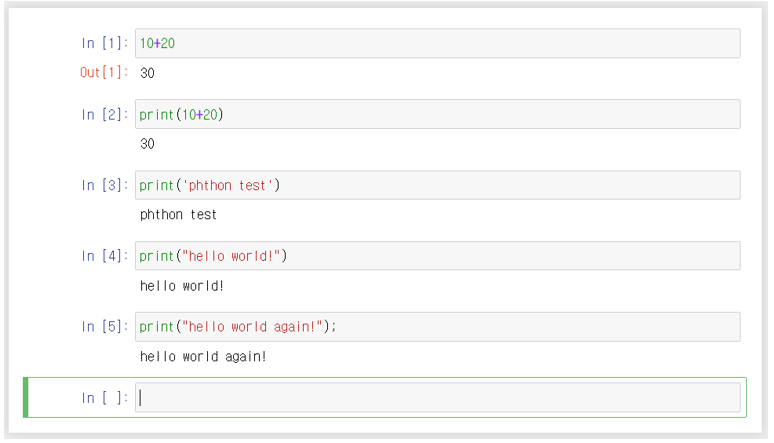
Task: Click the print('phthon test') code cell
Action: point(437,185)
